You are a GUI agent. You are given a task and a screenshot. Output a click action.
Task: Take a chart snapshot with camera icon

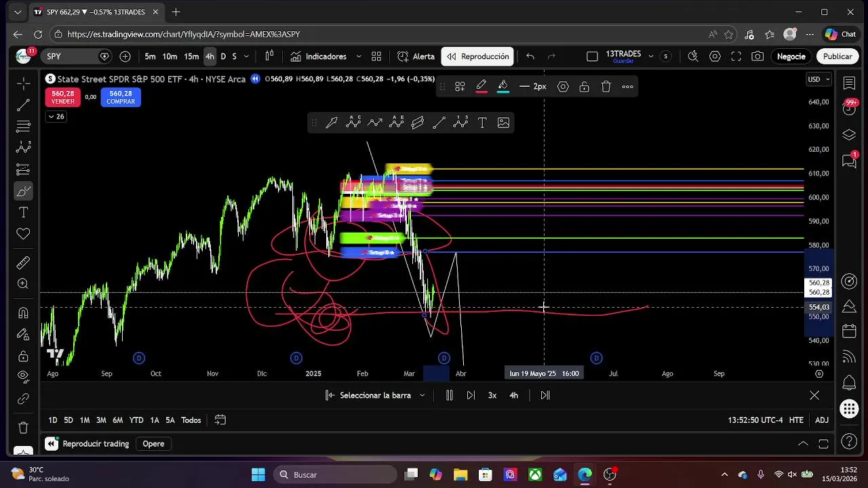pyautogui.click(x=757, y=56)
